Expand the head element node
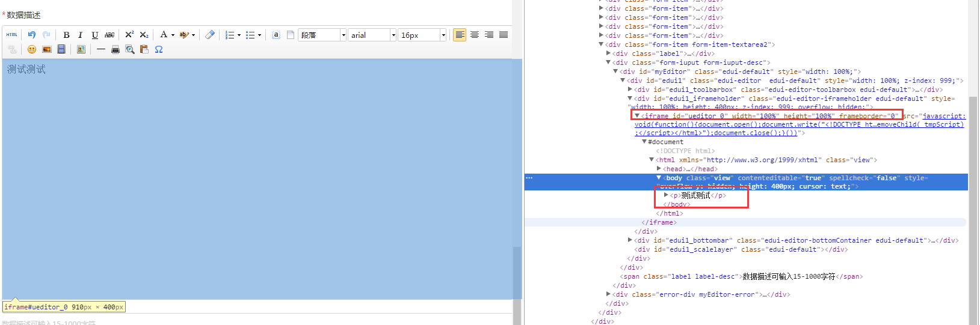Image resolution: width=980 pixels, height=325 pixels. pos(659,169)
